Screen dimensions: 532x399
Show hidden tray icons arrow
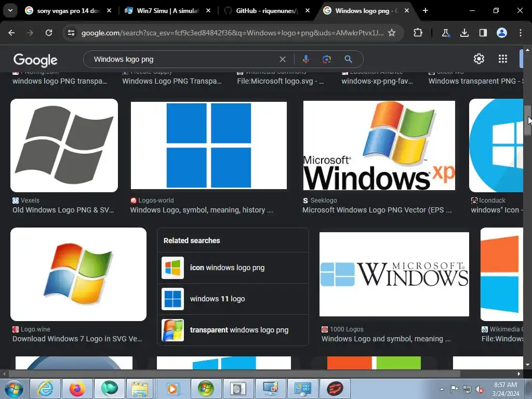pos(442,389)
